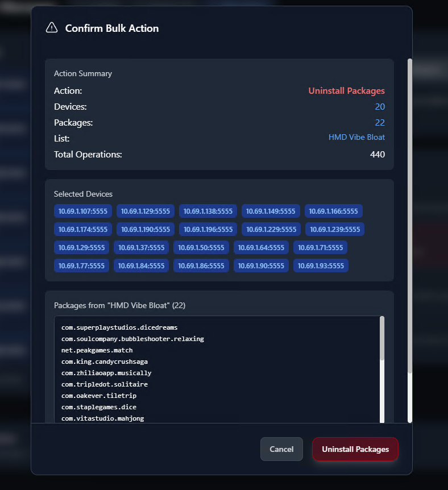Click package entry net.peakgames.match

97,350
